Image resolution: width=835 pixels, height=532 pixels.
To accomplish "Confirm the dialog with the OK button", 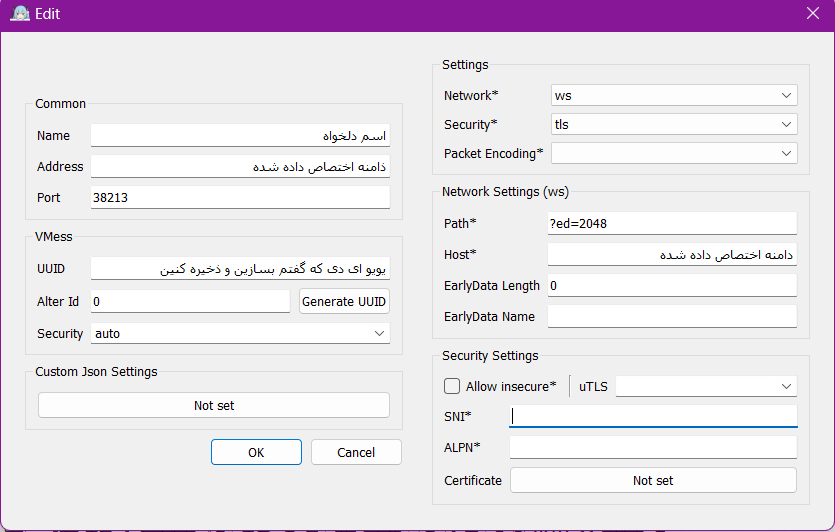I will pyautogui.click(x=256, y=452).
